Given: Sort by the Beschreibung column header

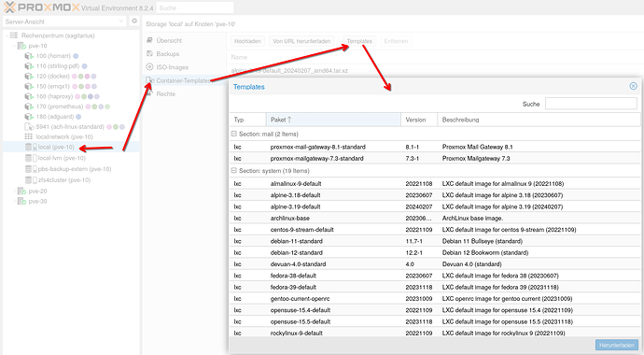Looking at the screenshot, I should point(539,120).
